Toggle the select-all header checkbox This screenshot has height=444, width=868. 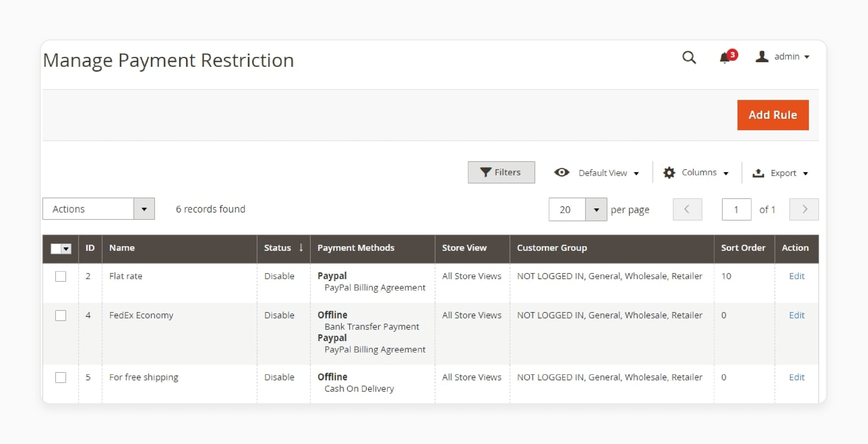click(x=56, y=249)
